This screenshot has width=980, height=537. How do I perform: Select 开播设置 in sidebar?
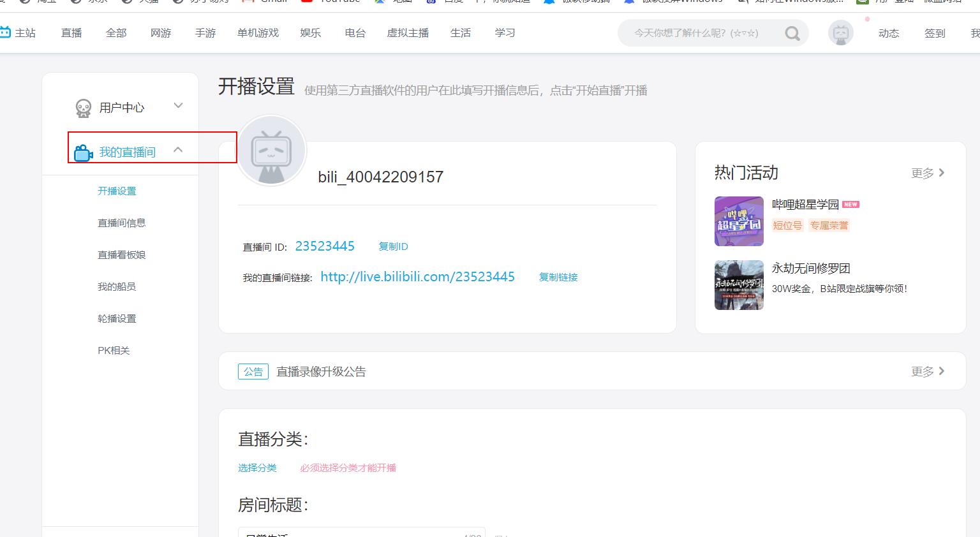click(117, 191)
